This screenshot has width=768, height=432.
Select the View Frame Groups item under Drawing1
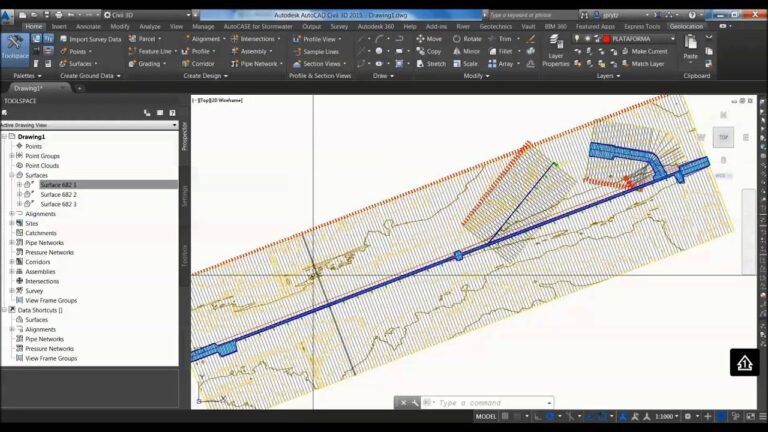tap(51, 301)
